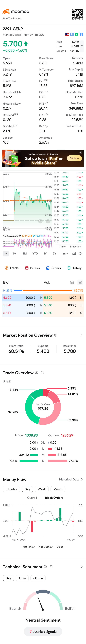Switch to Overall money flow tab

32,498
